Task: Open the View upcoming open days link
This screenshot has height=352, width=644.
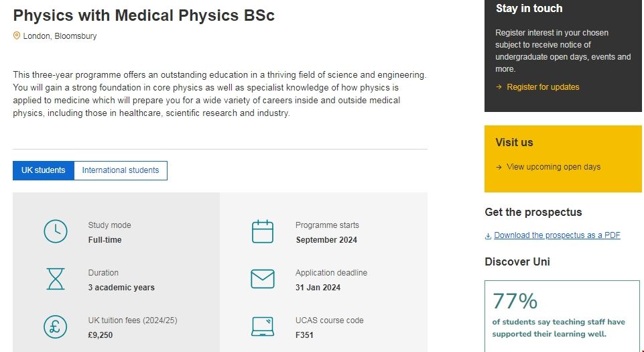Action: pos(554,167)
